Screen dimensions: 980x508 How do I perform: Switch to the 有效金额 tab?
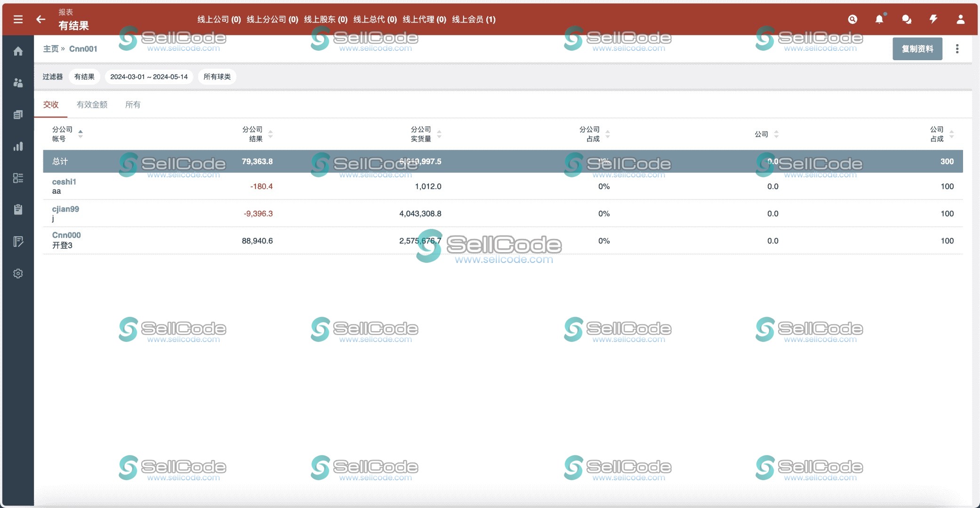92,104
